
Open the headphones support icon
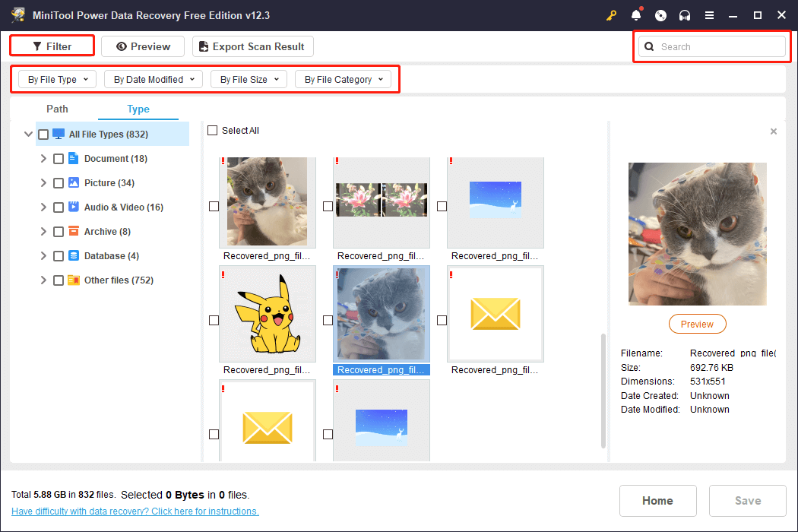[685, 15]
